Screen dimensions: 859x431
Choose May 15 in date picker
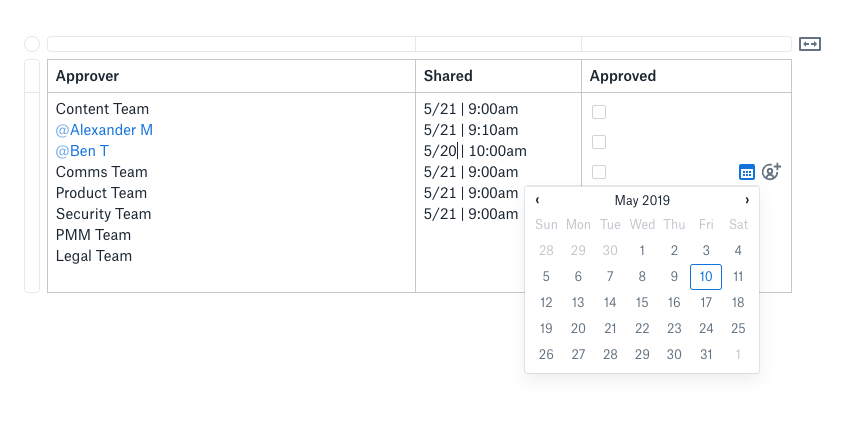point(642,303)
